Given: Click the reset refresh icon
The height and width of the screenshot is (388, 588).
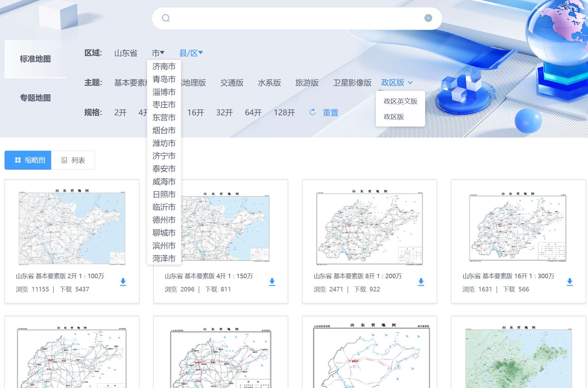Looking at the screenshot, I should coord(313,112).
